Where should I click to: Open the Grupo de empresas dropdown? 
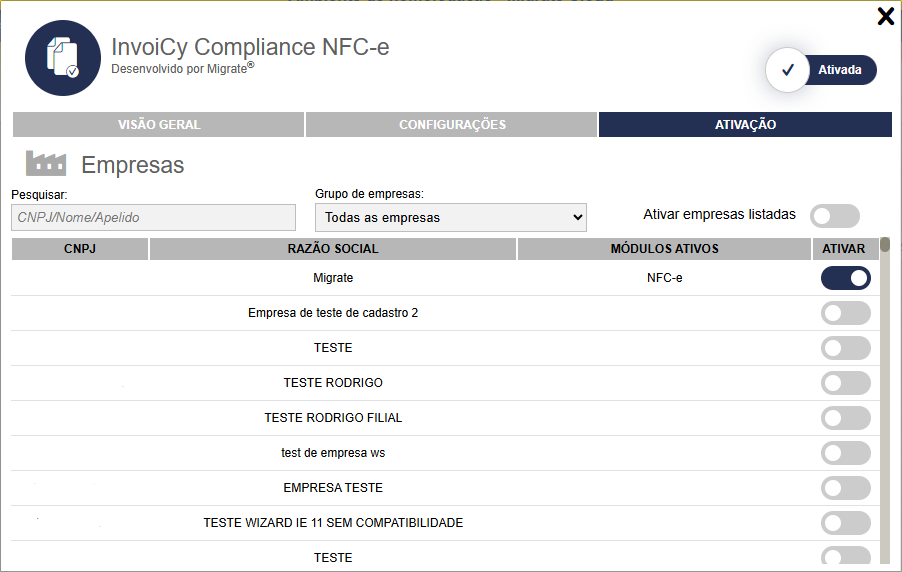pyautogui.click(x=450, y=217)
